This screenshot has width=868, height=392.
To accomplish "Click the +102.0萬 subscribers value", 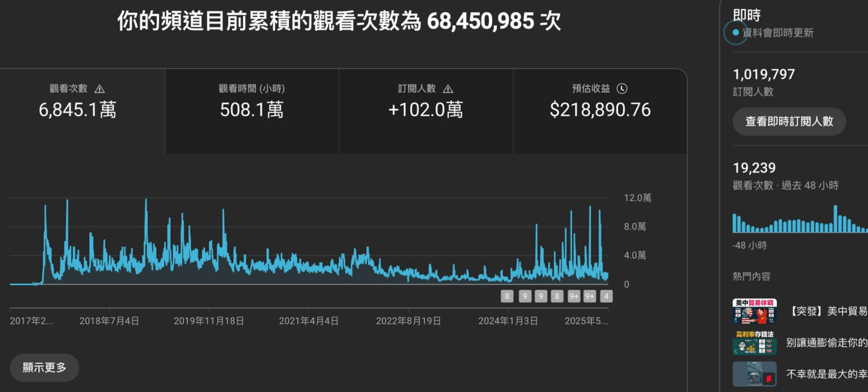I will point(426,110).
